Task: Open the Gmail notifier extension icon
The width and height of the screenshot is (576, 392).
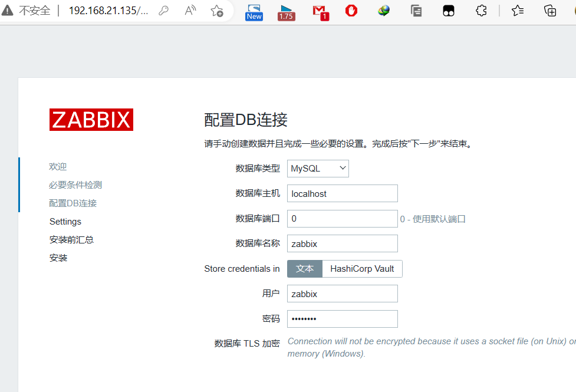Action: 320,12
